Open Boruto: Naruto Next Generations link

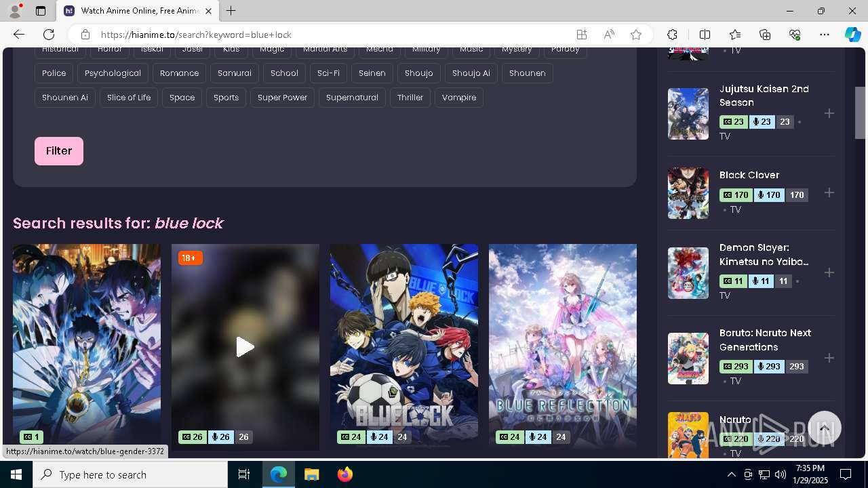(765, 340)
